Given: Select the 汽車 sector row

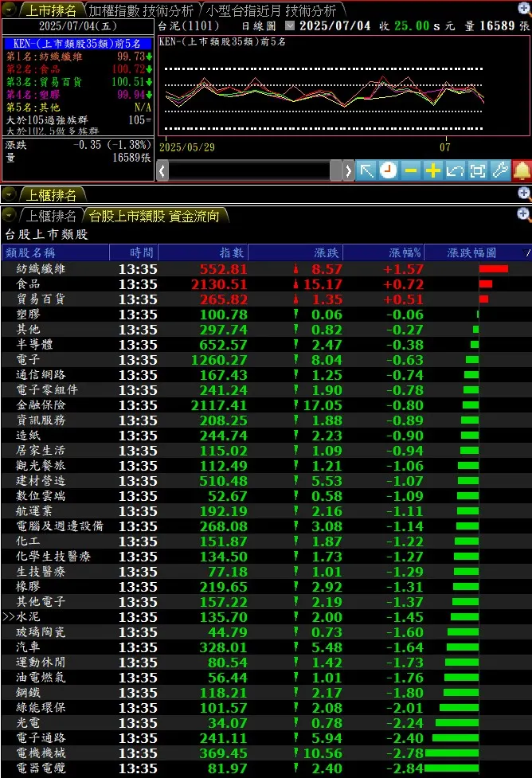Looking at the screenshot, I should coord(266,647).
